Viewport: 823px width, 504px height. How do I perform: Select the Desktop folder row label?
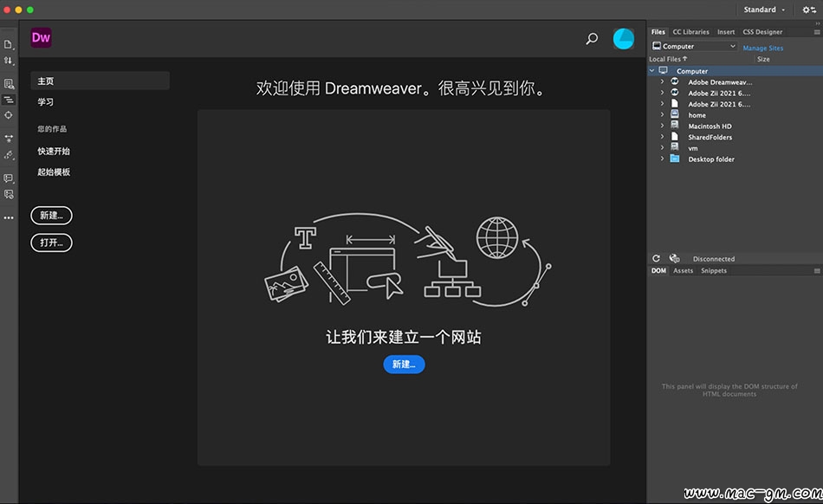click(711, 159)
